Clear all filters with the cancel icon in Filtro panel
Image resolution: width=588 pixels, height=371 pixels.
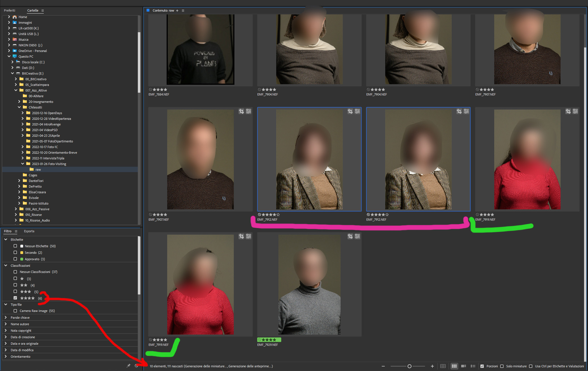(136, 365)
